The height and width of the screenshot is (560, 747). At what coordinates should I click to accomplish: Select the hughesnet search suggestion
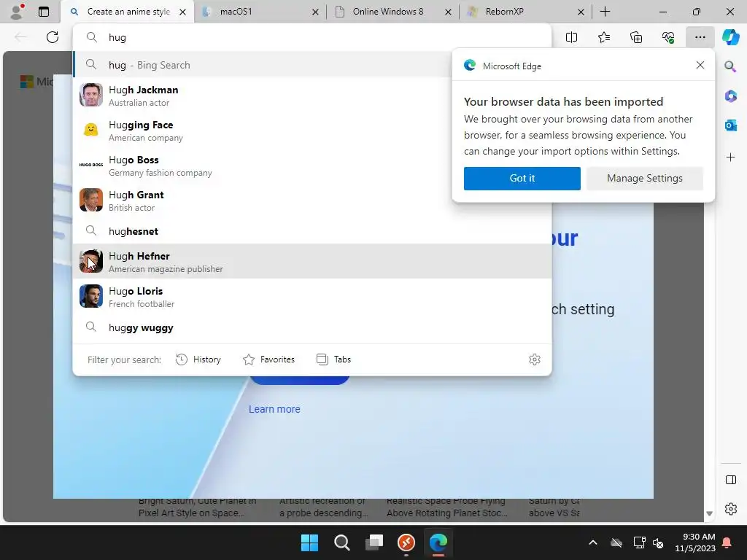tap(312, 231)
